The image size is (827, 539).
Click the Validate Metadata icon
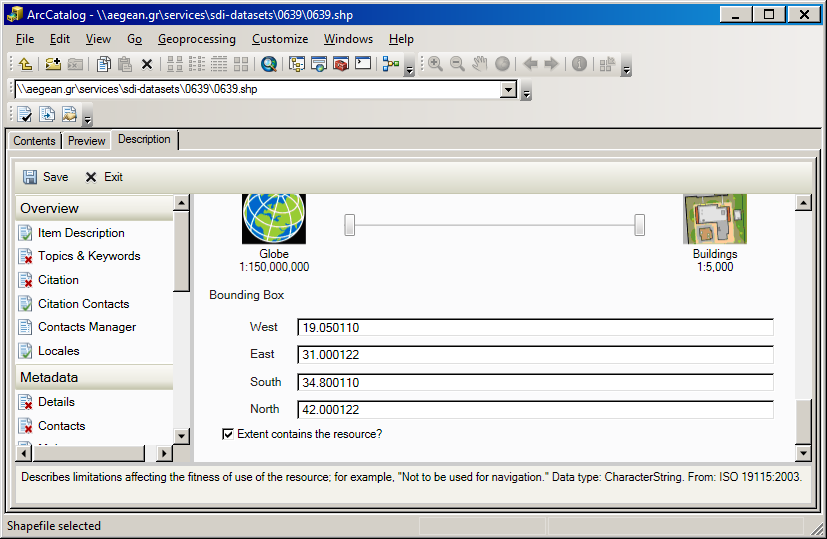point(24,114)
